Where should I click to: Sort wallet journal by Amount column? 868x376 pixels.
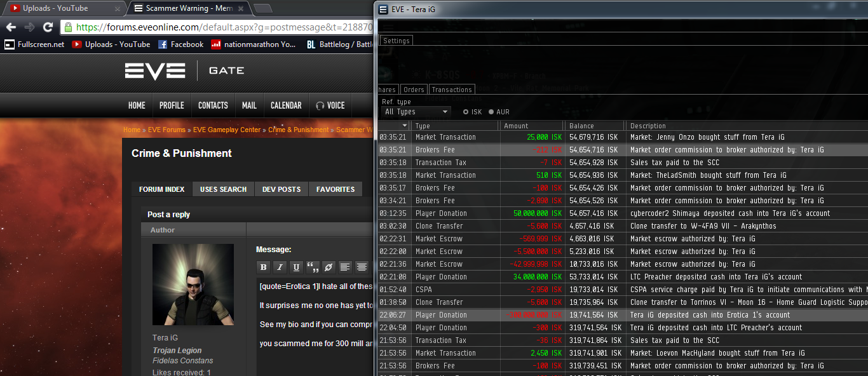coord(532,126)
